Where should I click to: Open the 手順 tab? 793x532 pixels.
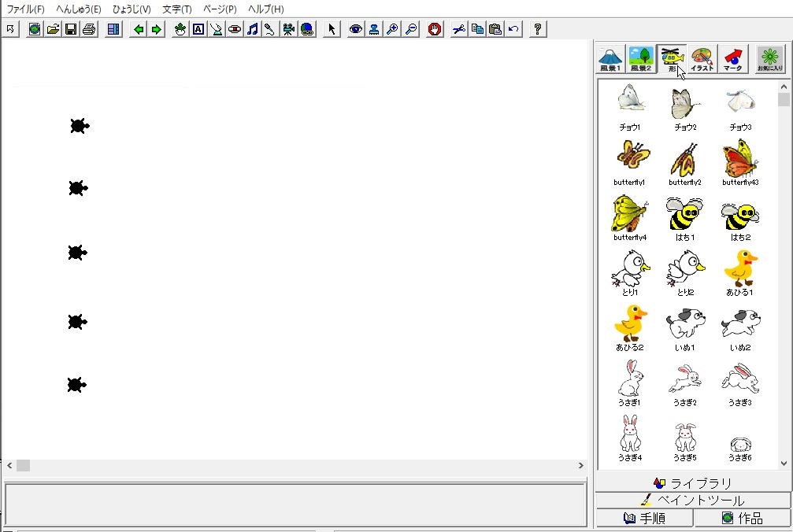[x=644, y=518]
